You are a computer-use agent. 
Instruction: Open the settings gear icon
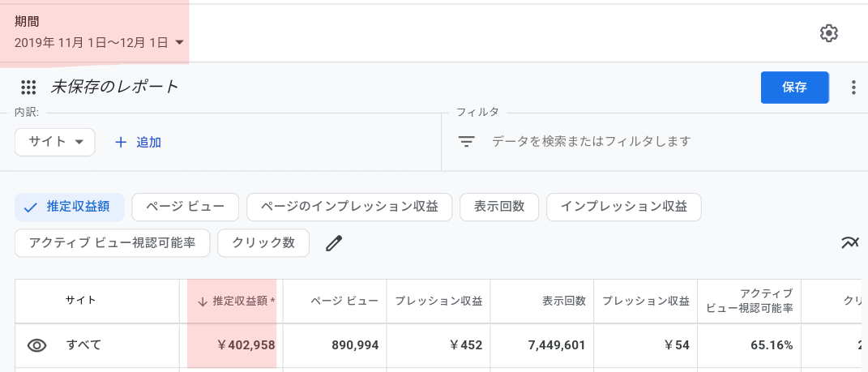pyautogui.click(x=829, y=33)
